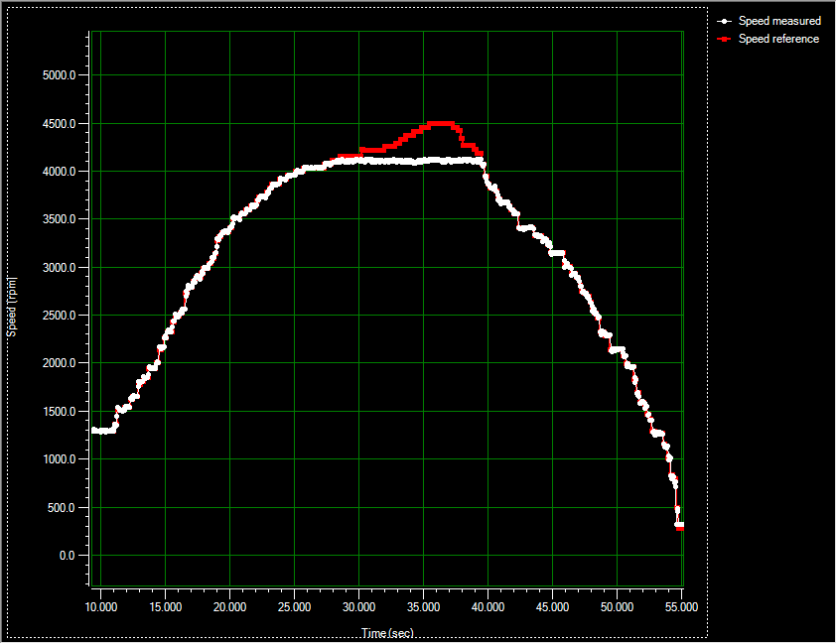Click the 15.000 time axis label
This screenshot has width=837, height=644.
click(166, 607)
